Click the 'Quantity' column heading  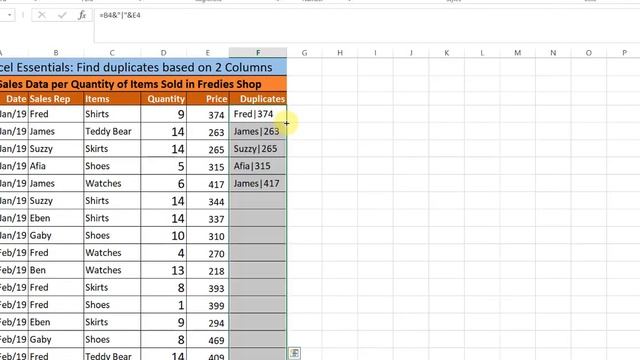164,99
